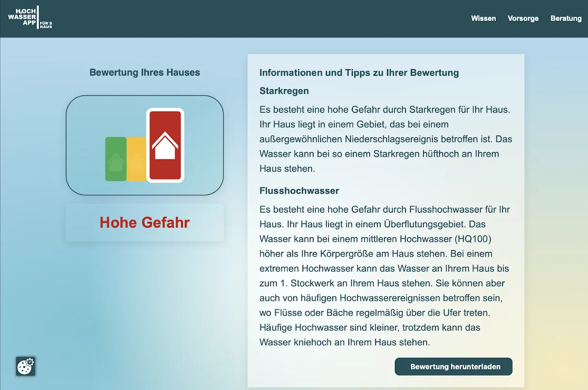Click the "Starkregen" subheading
The width and height of the screenshot is (588, 390).
(284, 91)
